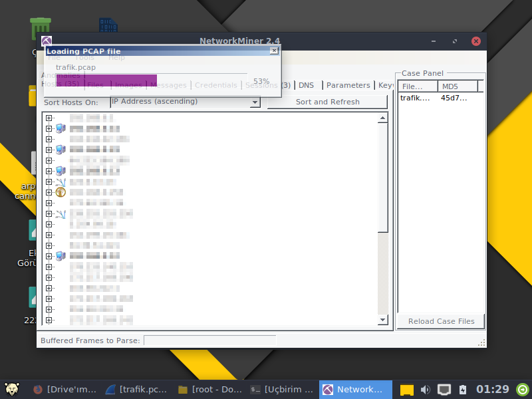Sort Case Panel by the MD5 column header
This screenshot has height=399, width=532.
[458, 86]
